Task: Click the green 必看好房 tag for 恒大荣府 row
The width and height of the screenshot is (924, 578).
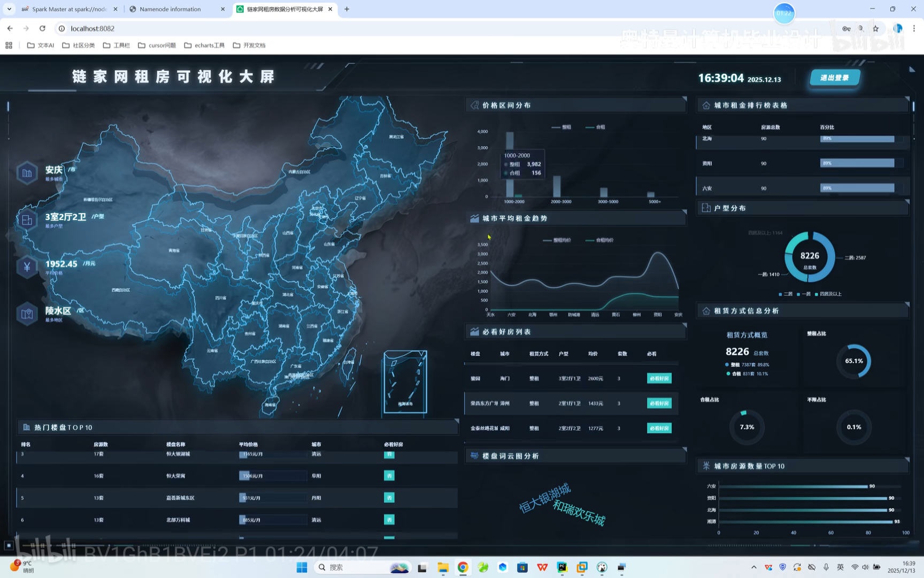Action: click(x=389, y=476)
